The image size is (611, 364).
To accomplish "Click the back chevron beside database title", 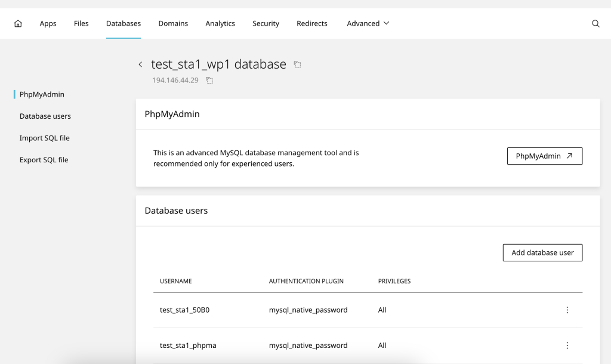I will (x=140, y=64).
